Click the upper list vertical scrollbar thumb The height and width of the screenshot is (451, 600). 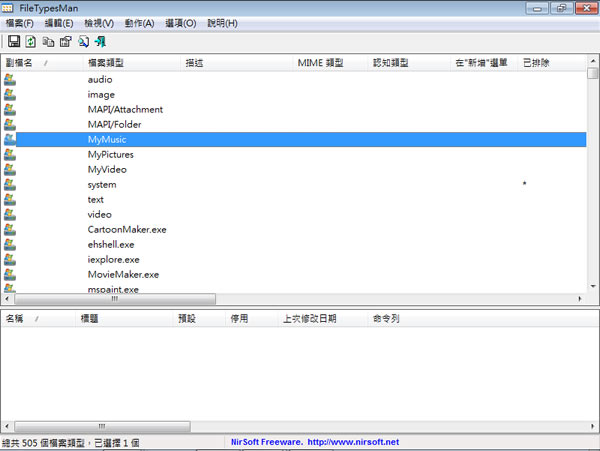[593, 73]
